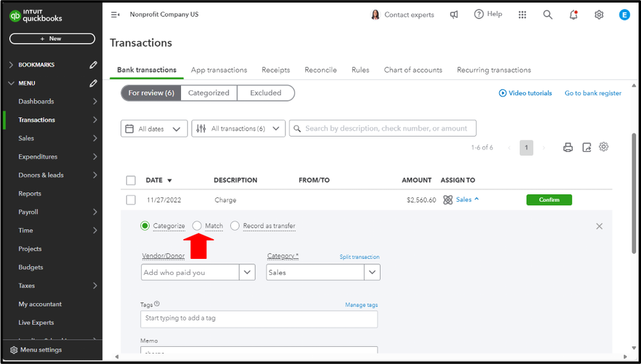This screenshot has height=364, width=641.
Task: Edit Menu with the pencil icon
Action: (93, 83)
